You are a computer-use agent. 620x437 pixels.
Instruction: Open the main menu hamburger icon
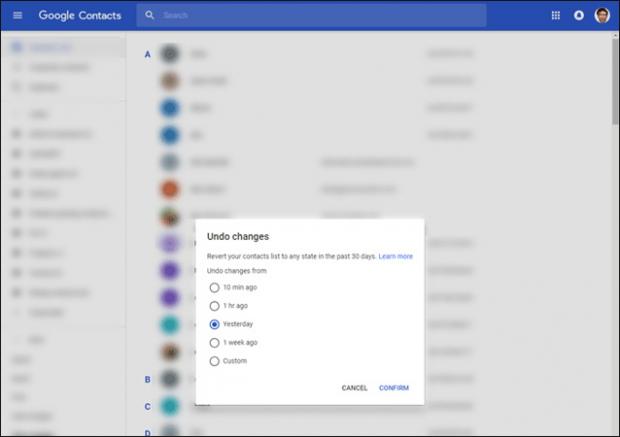click(x=17, y=16)
